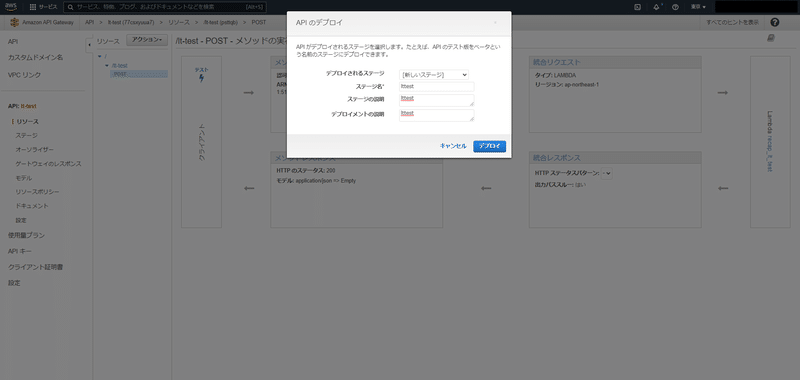Open the bottom 設定 in left navigation

coord(14,283)
